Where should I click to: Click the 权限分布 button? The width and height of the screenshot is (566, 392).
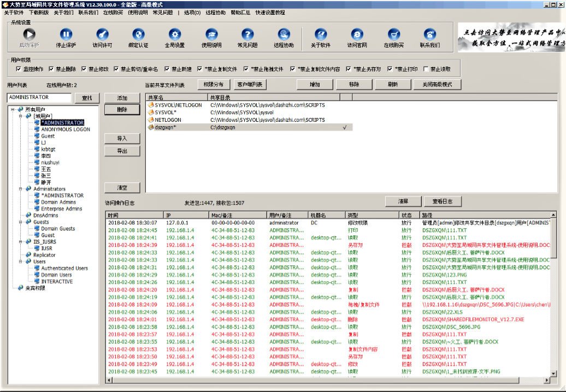pyautogui.click(x=213, y=85)
